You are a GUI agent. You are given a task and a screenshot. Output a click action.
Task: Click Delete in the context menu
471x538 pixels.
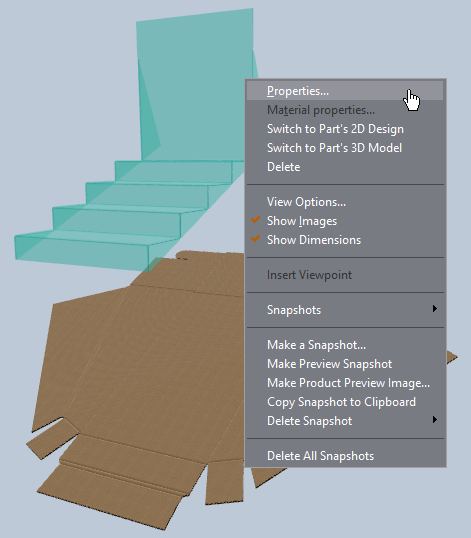[x=345, y=167]
